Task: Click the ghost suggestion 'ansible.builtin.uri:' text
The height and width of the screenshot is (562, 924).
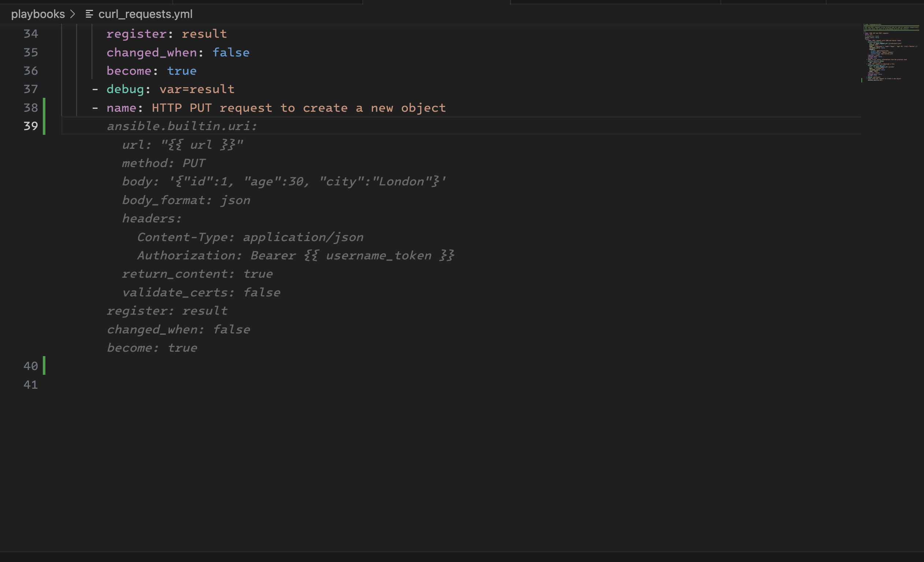Action: coord(182,126)
